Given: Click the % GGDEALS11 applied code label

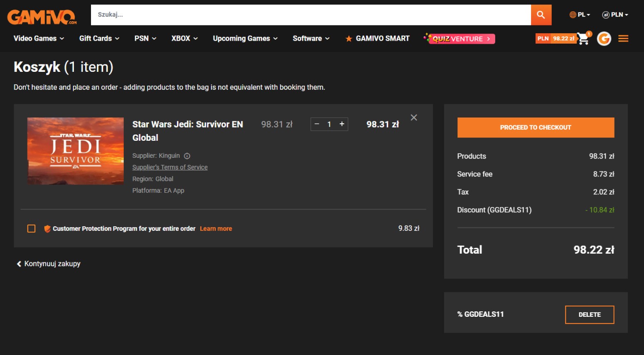Looking at the screenshot, I should [481, 315].
